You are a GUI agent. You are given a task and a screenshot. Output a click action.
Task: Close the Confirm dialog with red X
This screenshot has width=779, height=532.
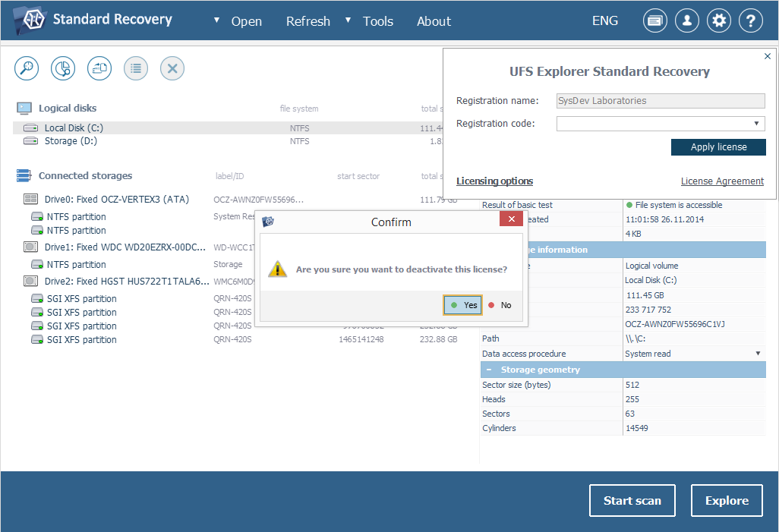pyautogui.click(x=511, y=219)
